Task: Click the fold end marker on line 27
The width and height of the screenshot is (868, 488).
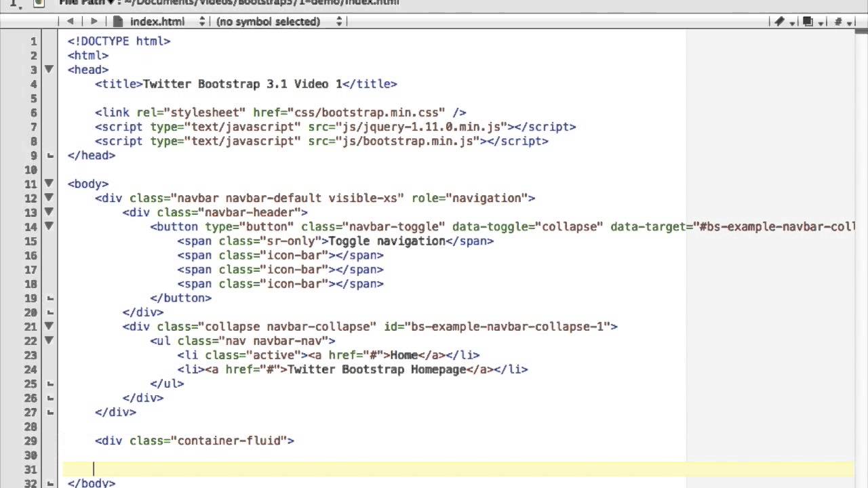Action: 49,411
